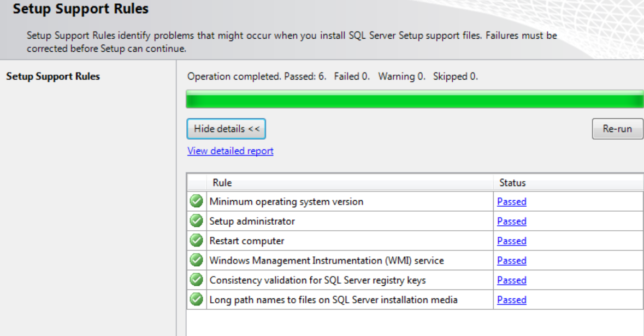This screenshot has height=336, width=644.
Task: Open Passed status for SQL Server registry keys
Action: [x=512, y=280]
